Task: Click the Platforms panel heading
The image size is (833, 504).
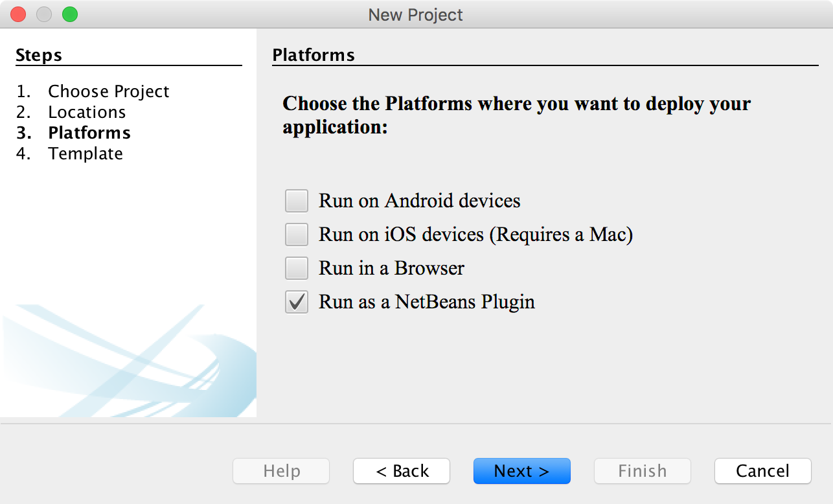Action: pos(314,55)
